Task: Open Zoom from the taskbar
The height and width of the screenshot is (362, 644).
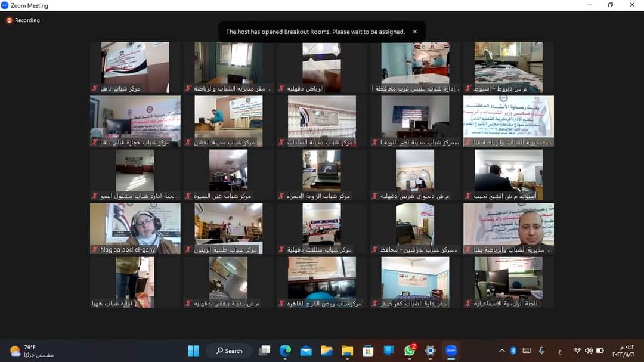Action: (451, 351)
